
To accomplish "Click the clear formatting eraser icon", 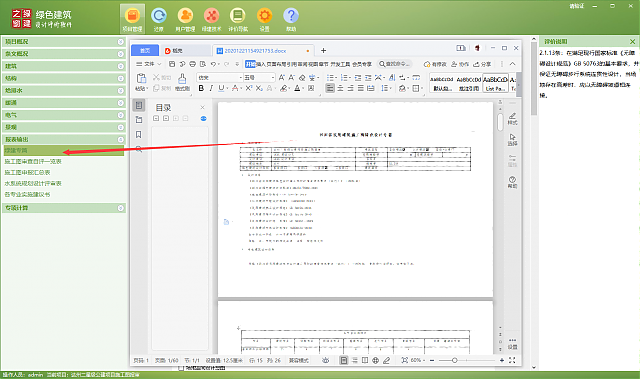I will pyautogui.click(x=302, y=77).
